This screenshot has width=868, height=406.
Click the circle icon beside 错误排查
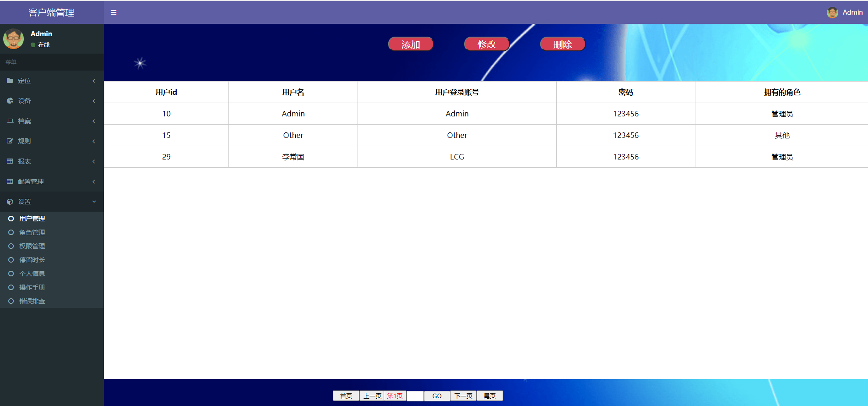[x=11, y=301]
